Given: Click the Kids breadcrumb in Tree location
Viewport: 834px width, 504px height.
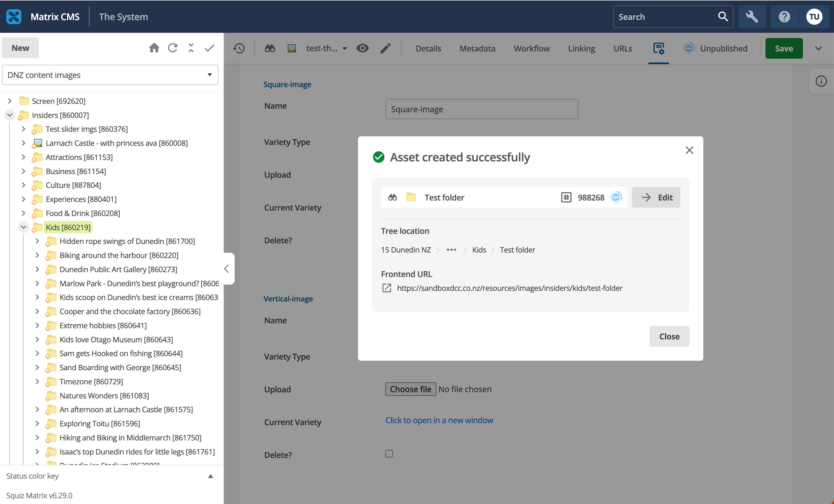Looking at the screenshot, I should coord(479,250).
